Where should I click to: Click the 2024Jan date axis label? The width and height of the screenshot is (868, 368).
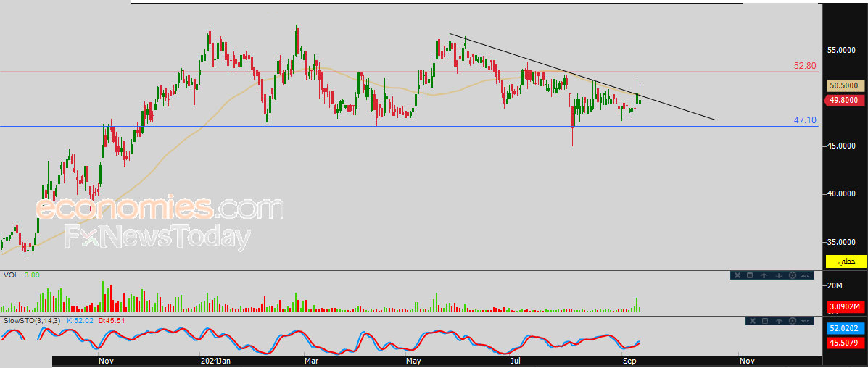pyautogui.click(x=216, y=361)
